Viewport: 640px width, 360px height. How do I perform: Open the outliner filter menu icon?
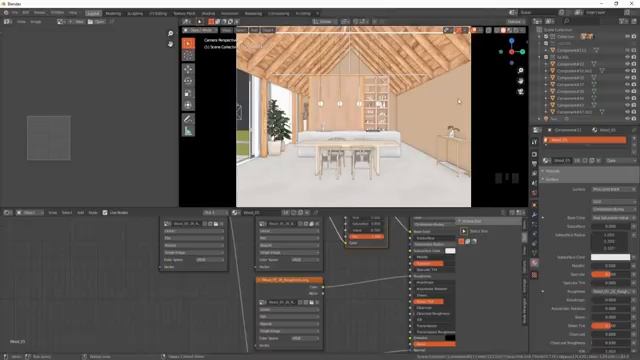623,21
